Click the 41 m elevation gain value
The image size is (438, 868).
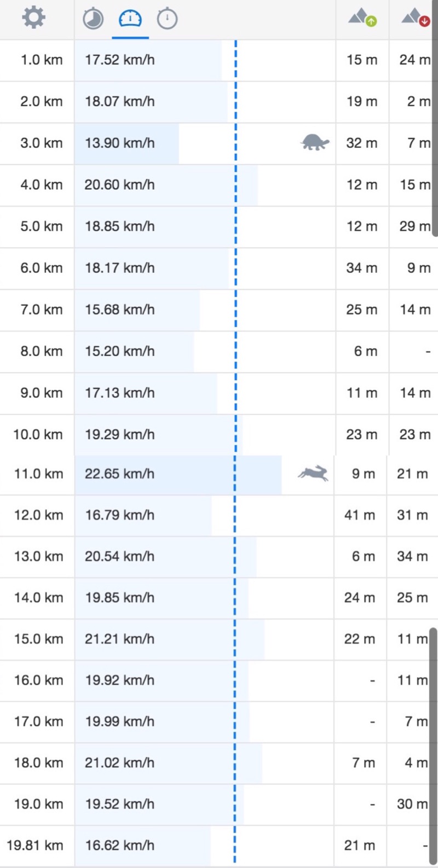[360, 515]
